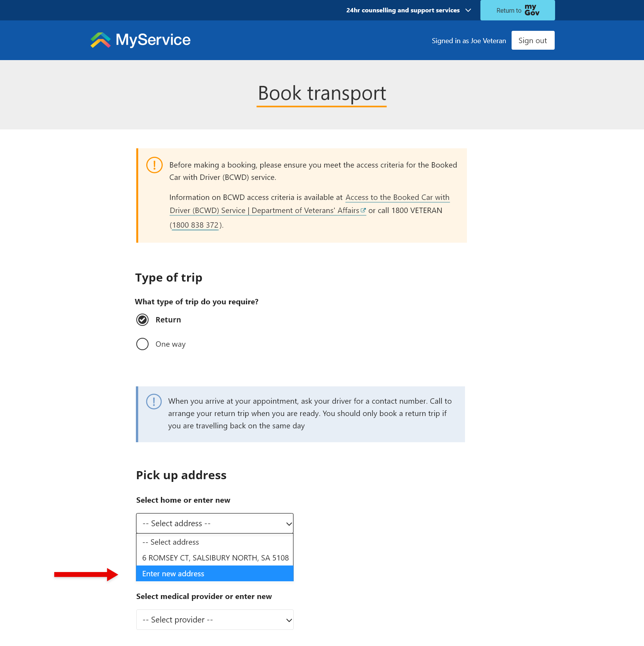Click the -- Select address -- placeholder option
This screenshot has height=646, width=644.
(x=170, y=542)
